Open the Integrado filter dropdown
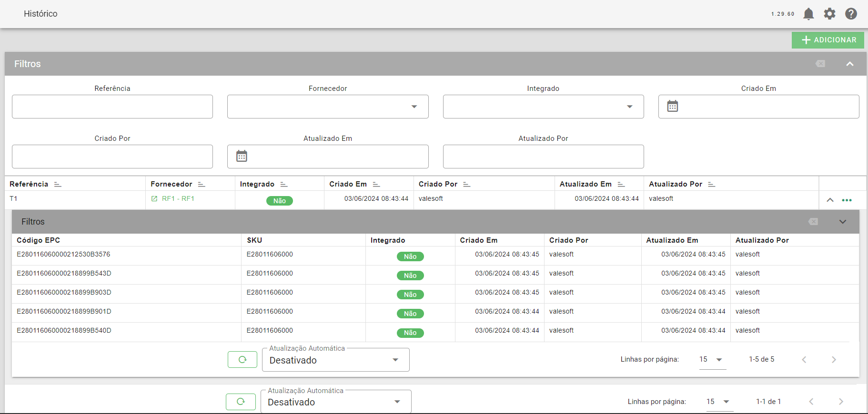Screen dimensions: 868x414 tap(543, 107)
